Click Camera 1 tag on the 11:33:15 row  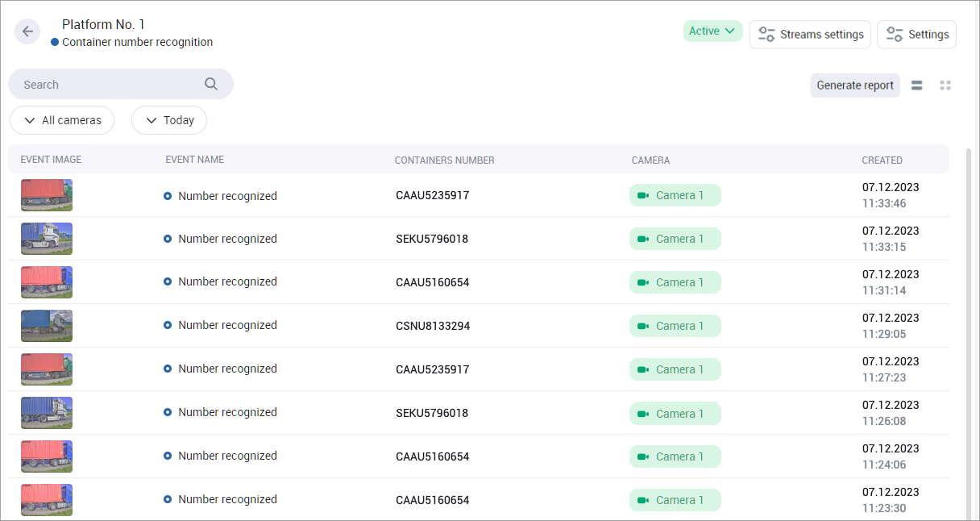click(675, 239)
